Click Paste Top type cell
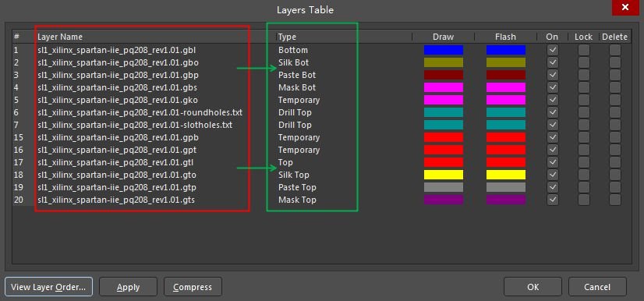 (x=297, y=187)
